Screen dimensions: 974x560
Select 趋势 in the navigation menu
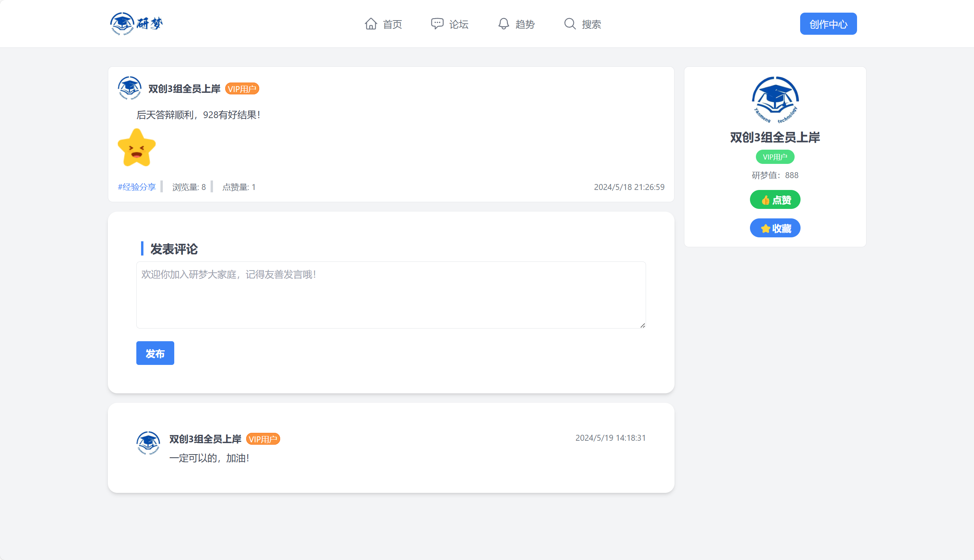tap(525, 24)
